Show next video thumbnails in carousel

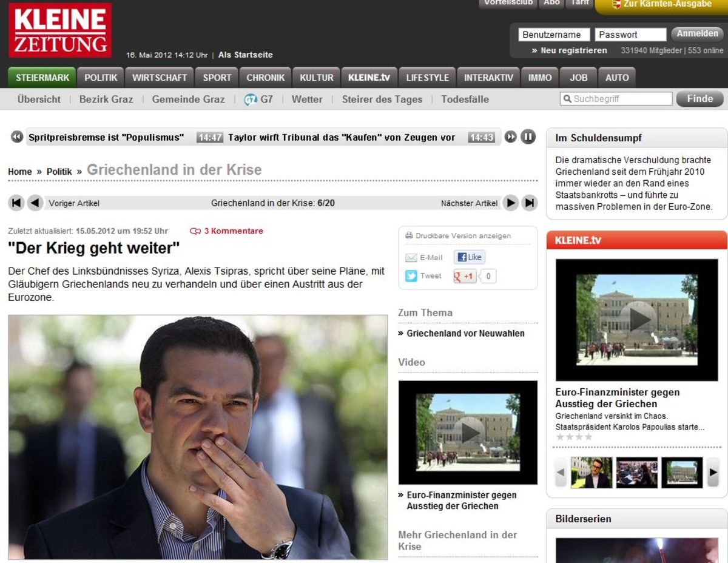pyautogui.click(x=713, y=473)
